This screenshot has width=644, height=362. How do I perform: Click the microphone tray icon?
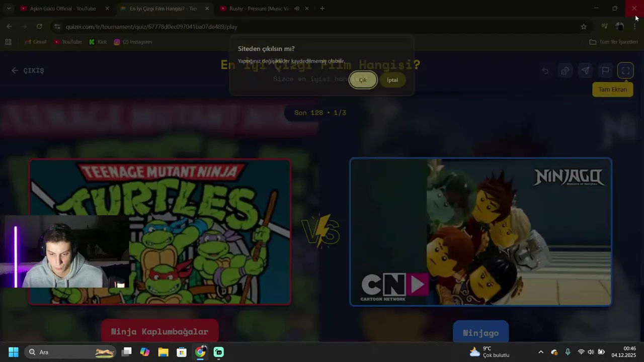click(568, 352)
